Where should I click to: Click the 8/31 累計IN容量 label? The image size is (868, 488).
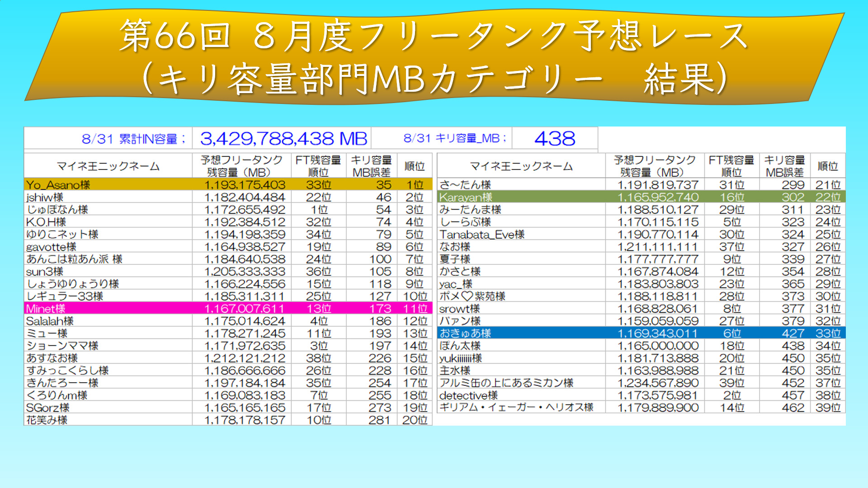pos(134,139)
